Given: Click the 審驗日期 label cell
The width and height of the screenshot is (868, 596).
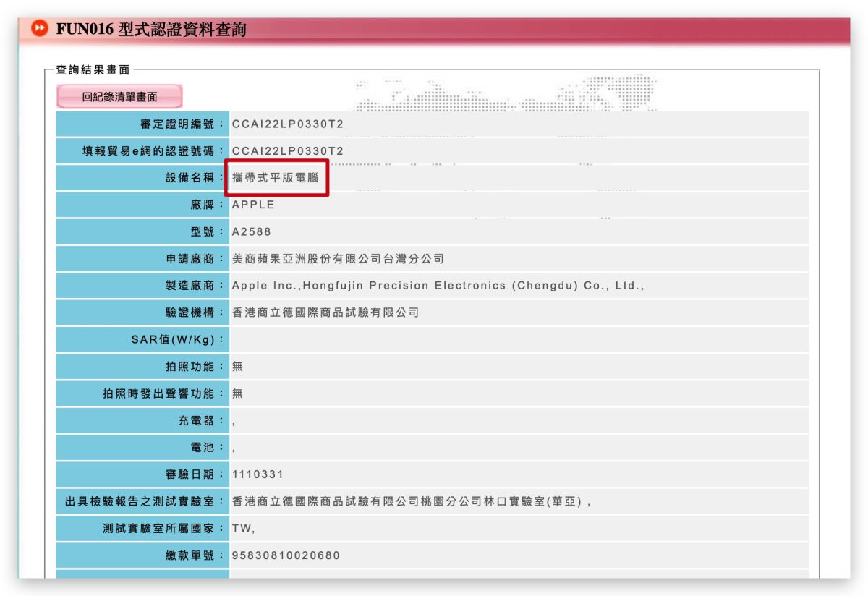Looking at the screenshot, I should [143, 474].
